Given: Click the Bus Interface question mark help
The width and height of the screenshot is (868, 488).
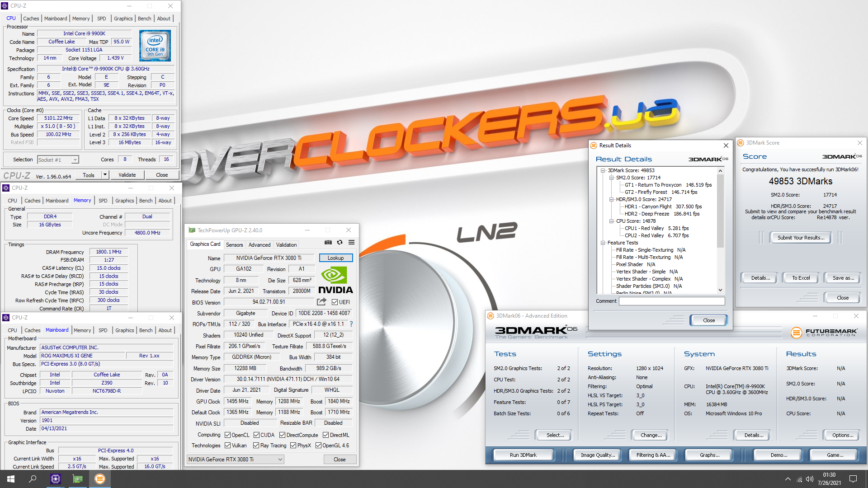Looking at the screenshot, I should (351, 324).
